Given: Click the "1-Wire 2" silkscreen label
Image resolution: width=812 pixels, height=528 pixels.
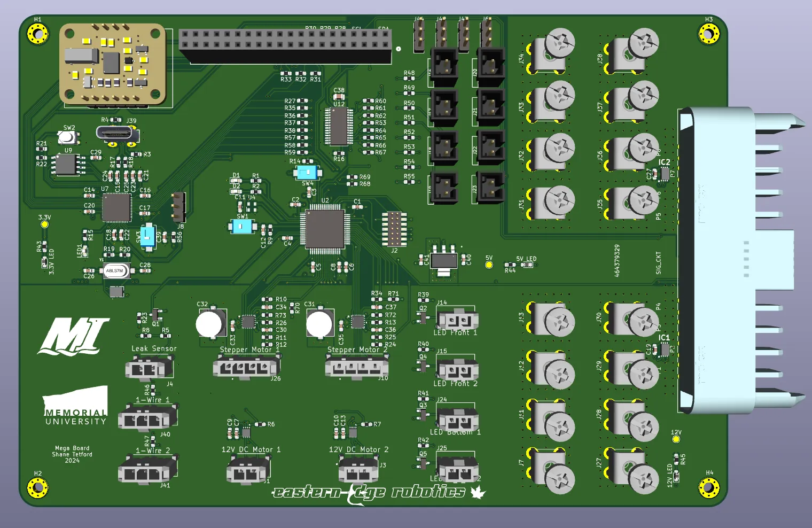Looking at the screenshot, I should pos(153,451).
